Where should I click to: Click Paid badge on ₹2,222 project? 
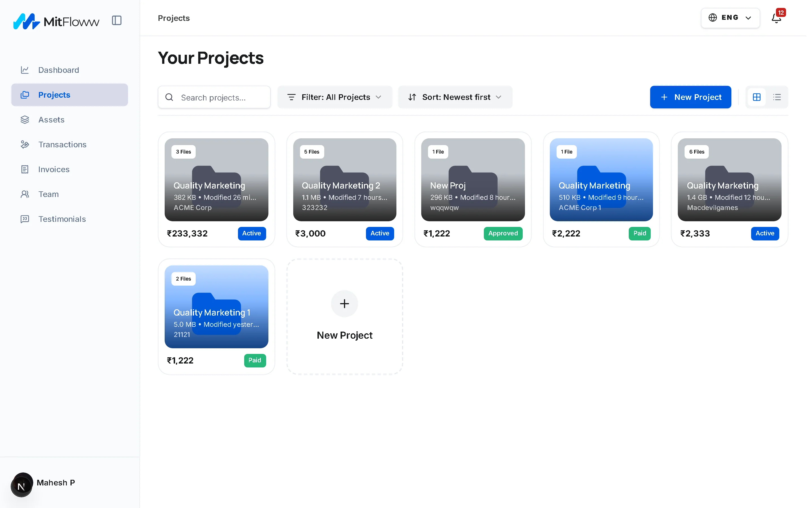coord(639,233)
